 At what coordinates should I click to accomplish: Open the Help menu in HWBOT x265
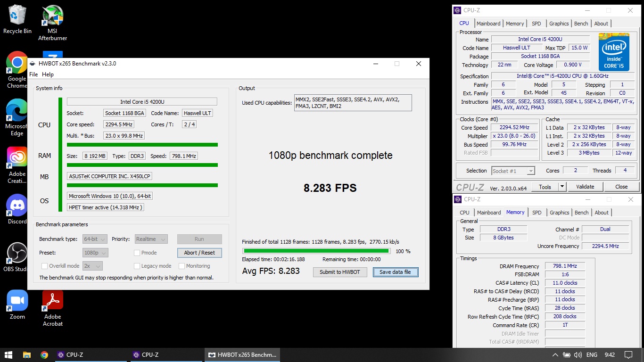[x=48, y=74]
